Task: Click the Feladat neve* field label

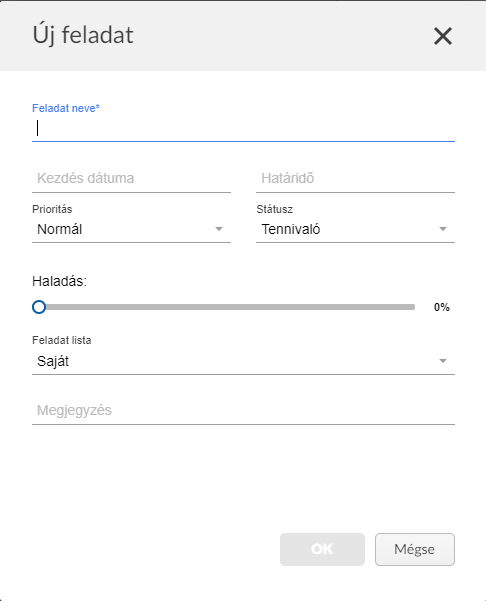Action: (66, 108)
